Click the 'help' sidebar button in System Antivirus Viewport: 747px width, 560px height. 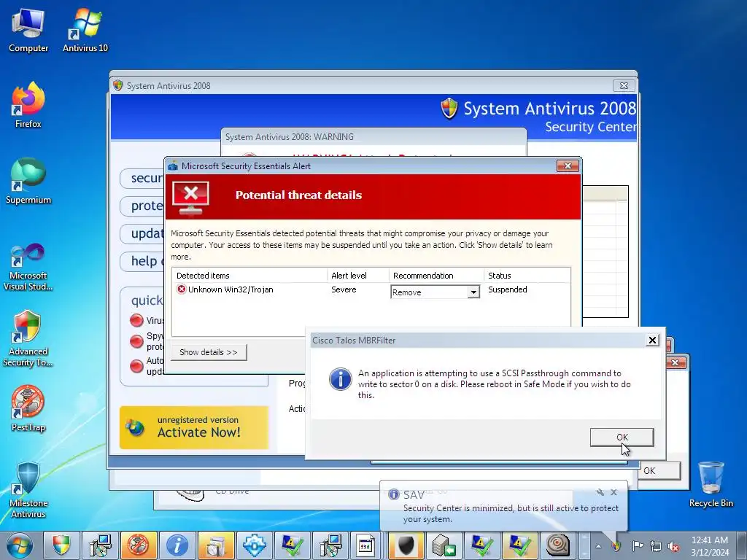click(142, 261)
